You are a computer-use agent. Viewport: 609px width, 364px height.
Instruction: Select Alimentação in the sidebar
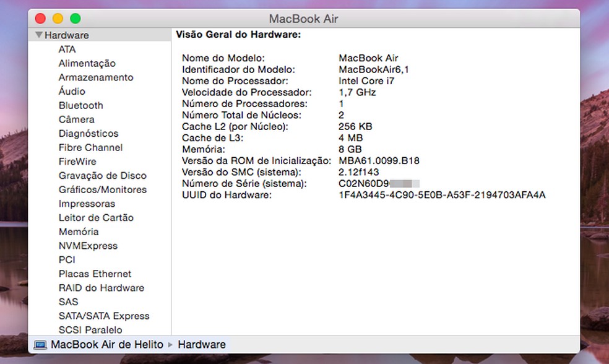[x=87, y=63]
